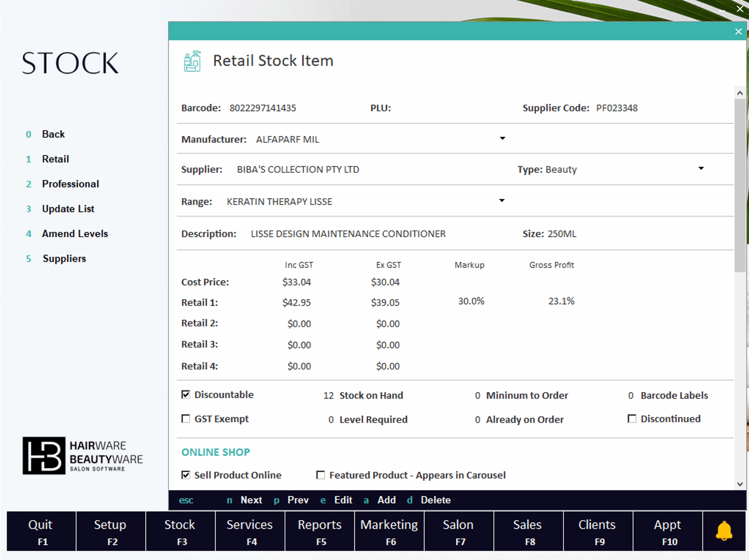Toggle the Discountable checkbox
Viewport: 749px width, 560px height.
point(185,395)
